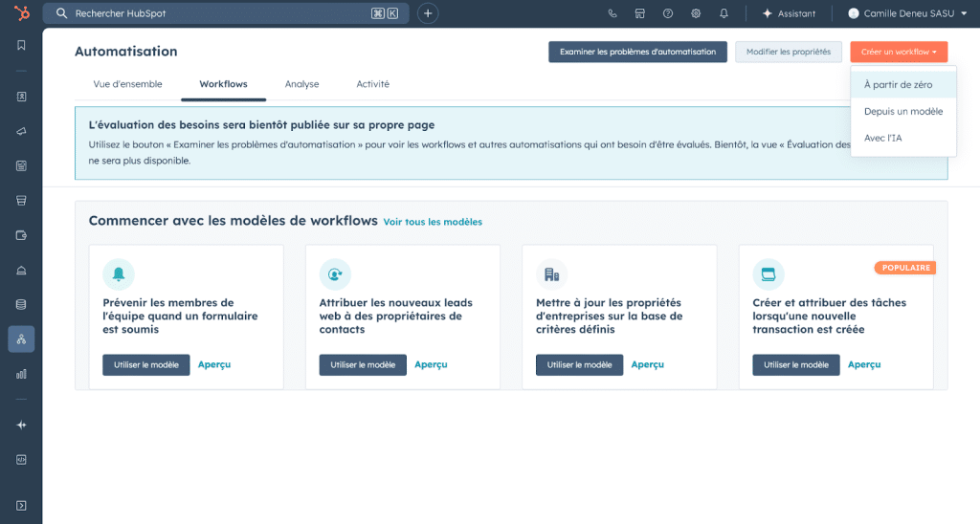Open the notifications bell icon
Screen dimensions: 980x524
pyautogui.click(x=724, y=13)
